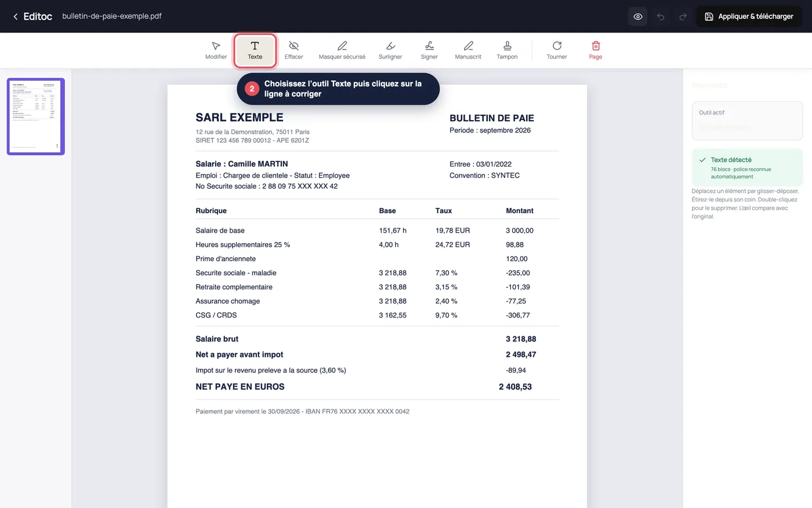812x508 pixels.
Task: Toggle the eye compare-with-original button
Action: [638, 16]
